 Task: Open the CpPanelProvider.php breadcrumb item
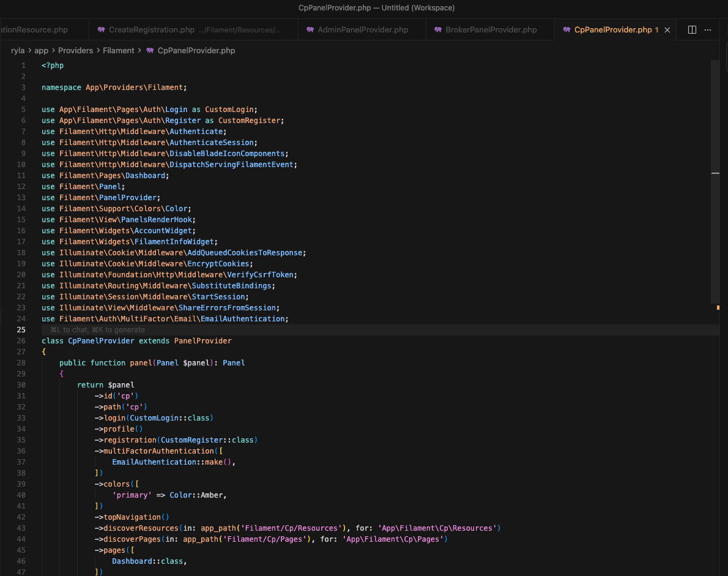coord(196,51)
